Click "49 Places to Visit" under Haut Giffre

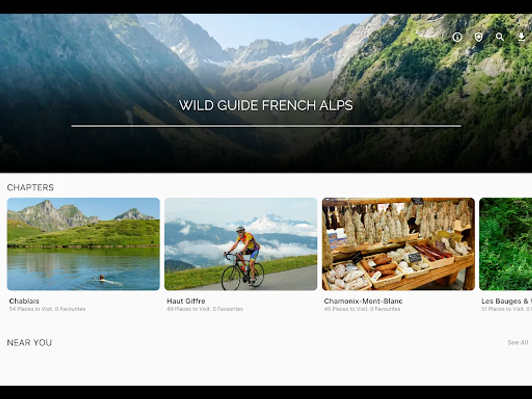click(188, 309)
